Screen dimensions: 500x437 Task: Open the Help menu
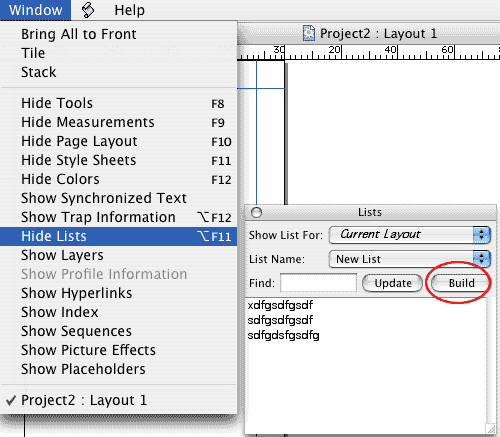tap(129, 10)
